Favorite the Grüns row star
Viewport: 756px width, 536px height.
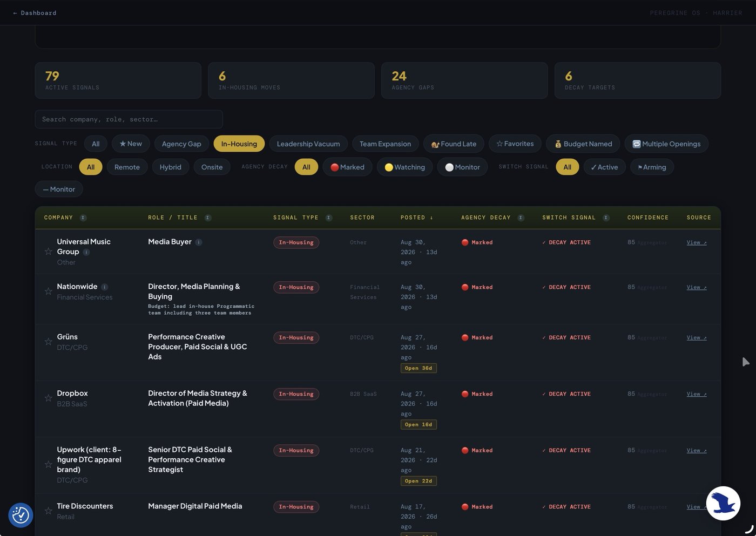[48, 342]
